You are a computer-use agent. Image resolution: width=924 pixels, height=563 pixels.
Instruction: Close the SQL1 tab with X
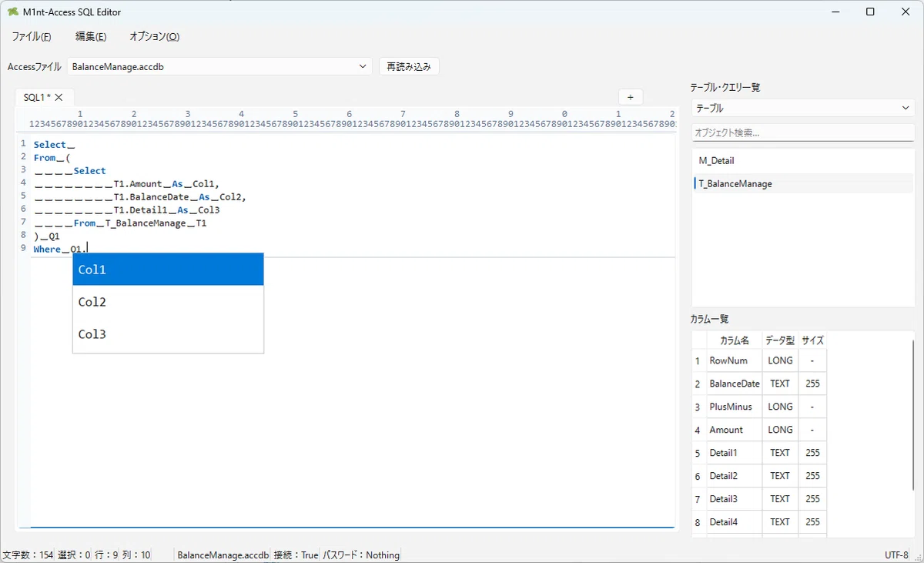point(59,97)
